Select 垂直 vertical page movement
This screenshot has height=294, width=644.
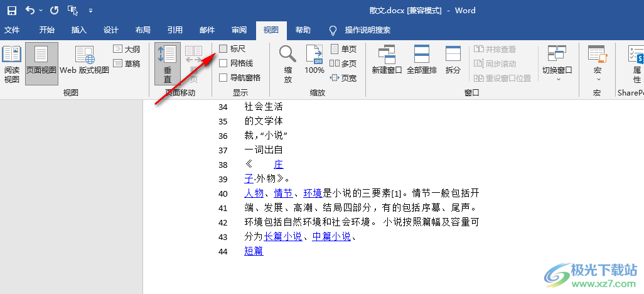tap(168, 64)
